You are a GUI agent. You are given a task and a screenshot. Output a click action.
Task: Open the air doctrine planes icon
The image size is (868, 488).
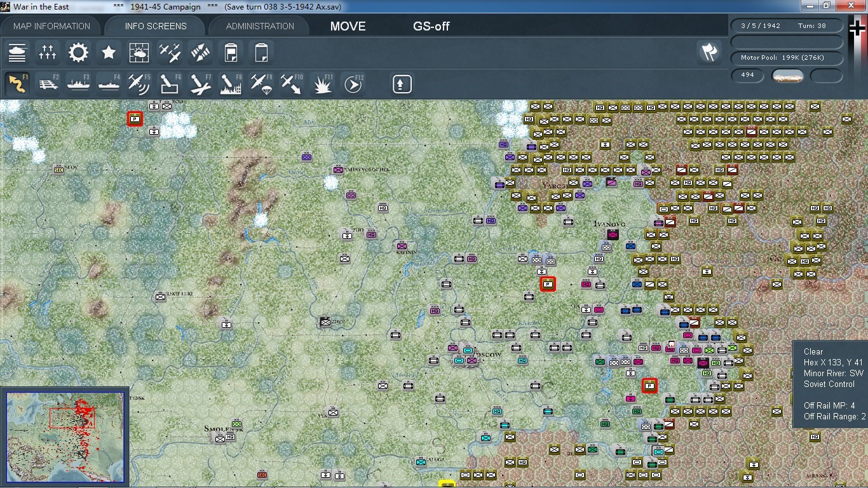[170, 53]
